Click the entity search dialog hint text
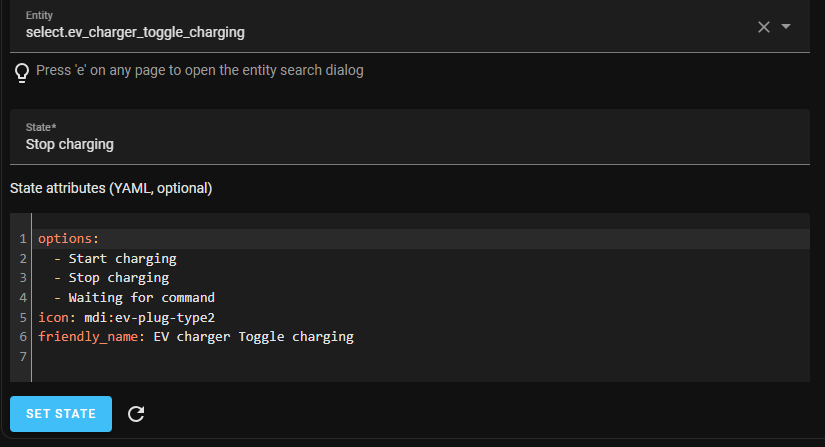The image size is (825, 447). point(200,70)
